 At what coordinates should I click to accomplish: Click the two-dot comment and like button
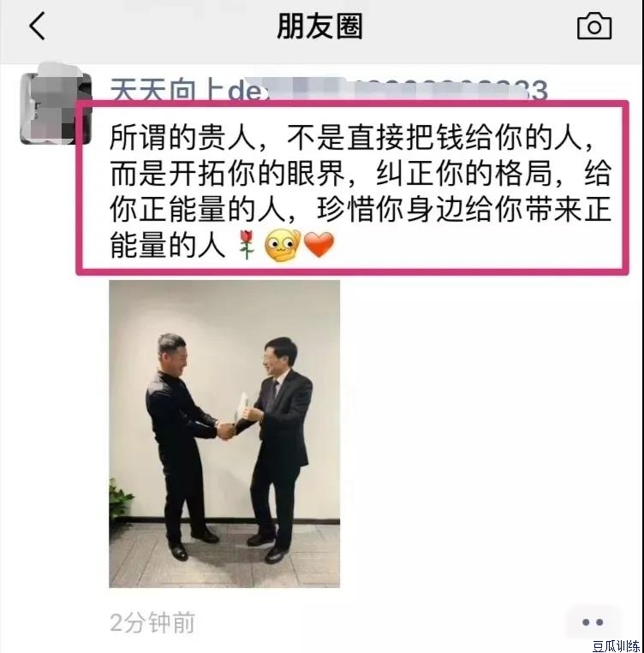[x=593, y=622]
